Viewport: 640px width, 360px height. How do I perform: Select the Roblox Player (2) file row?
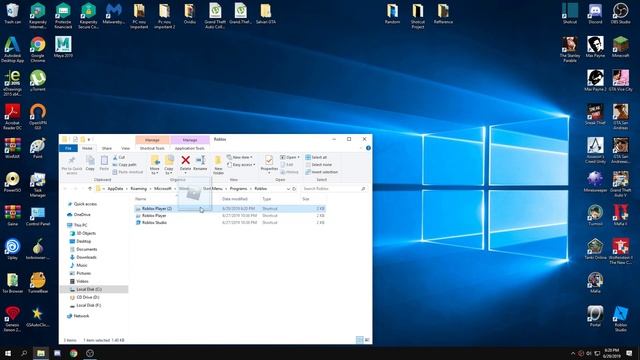pos(230,209)
